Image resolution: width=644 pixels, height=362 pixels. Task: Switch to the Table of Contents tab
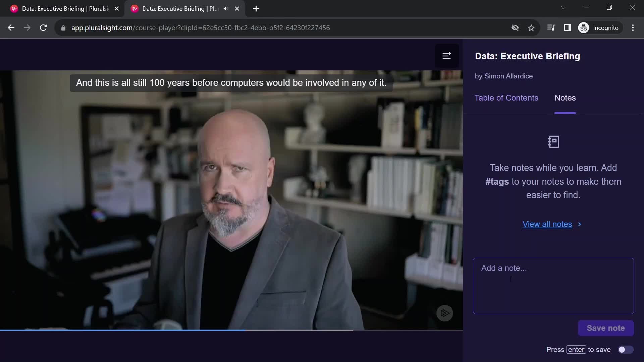(x=506, y=98)
